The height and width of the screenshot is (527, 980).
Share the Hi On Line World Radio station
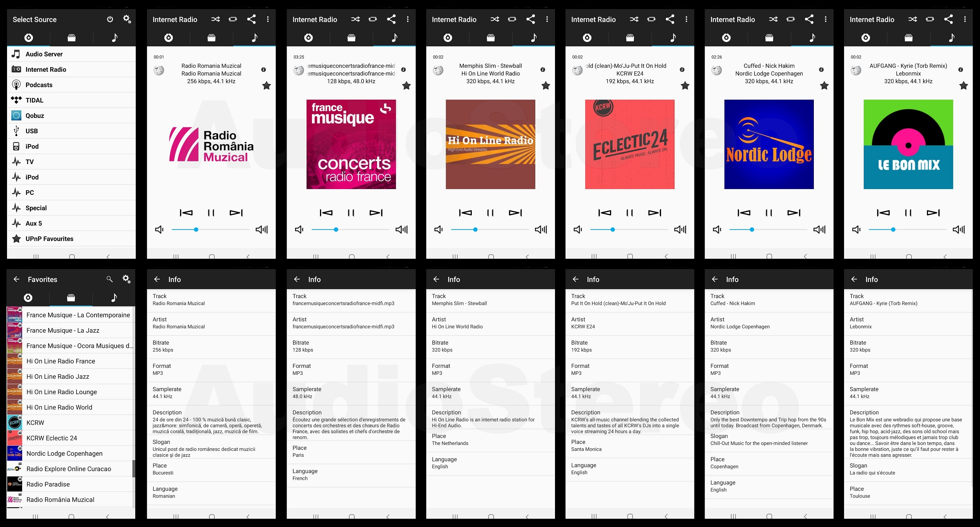tap(530, 19)
